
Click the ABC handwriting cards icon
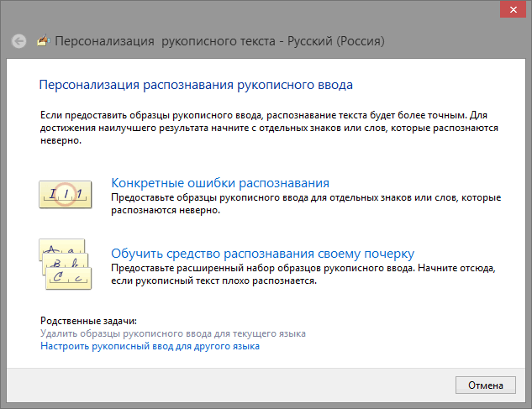[66, 264]
